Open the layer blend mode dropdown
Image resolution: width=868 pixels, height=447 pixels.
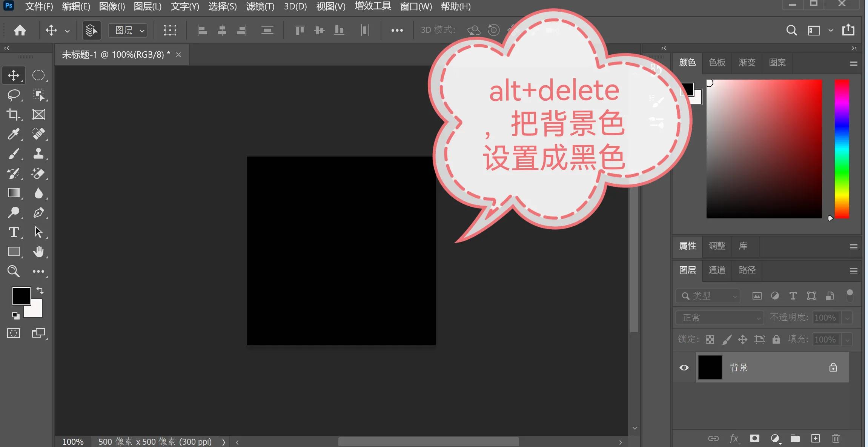[719, 317]
